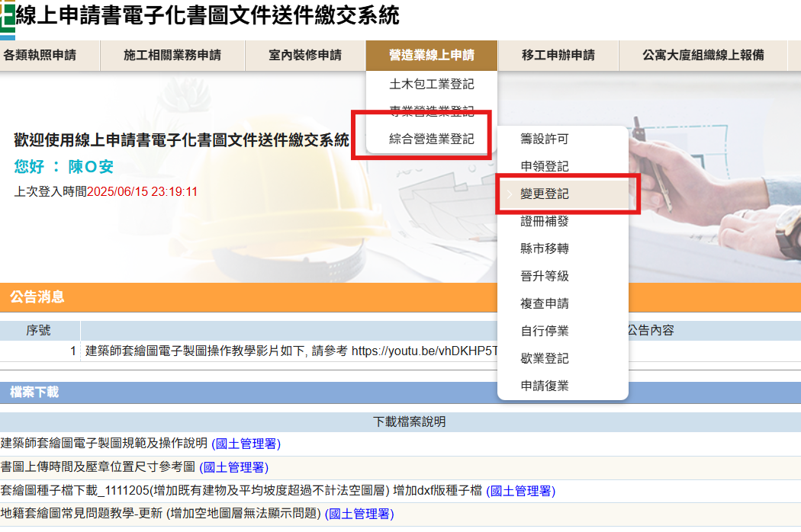Open the 公寓大廈組織線上報備 menu
Image resolution: width=801 pixels, height=532 pixels.
703,55
